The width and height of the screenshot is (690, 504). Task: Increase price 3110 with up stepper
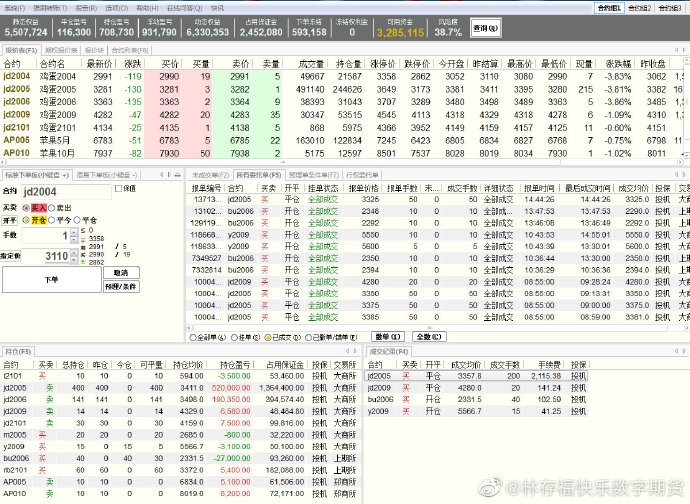[74, 252]
